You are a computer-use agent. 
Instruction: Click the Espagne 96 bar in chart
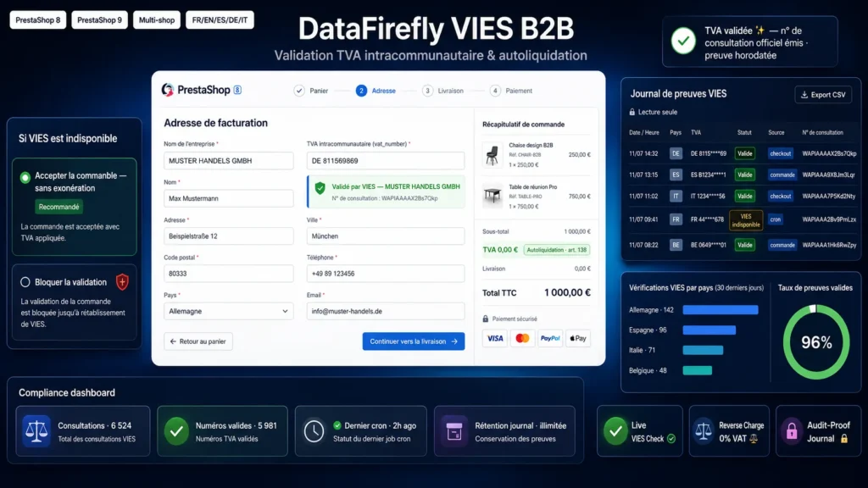pyautogui.click(x=709, y=330)
